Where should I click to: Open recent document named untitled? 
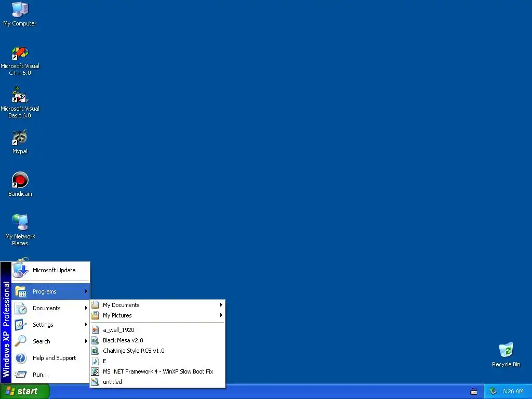tap(157, 382)
